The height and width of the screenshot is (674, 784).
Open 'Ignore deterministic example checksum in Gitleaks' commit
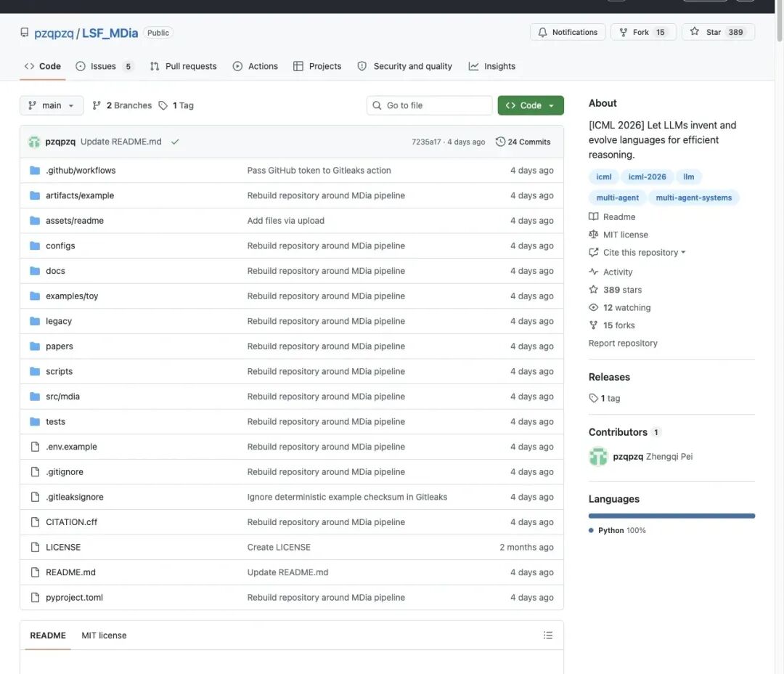pos(347,497)
